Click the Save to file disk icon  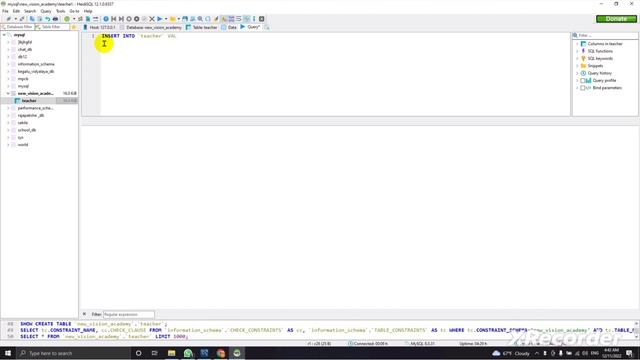point(185,19)
